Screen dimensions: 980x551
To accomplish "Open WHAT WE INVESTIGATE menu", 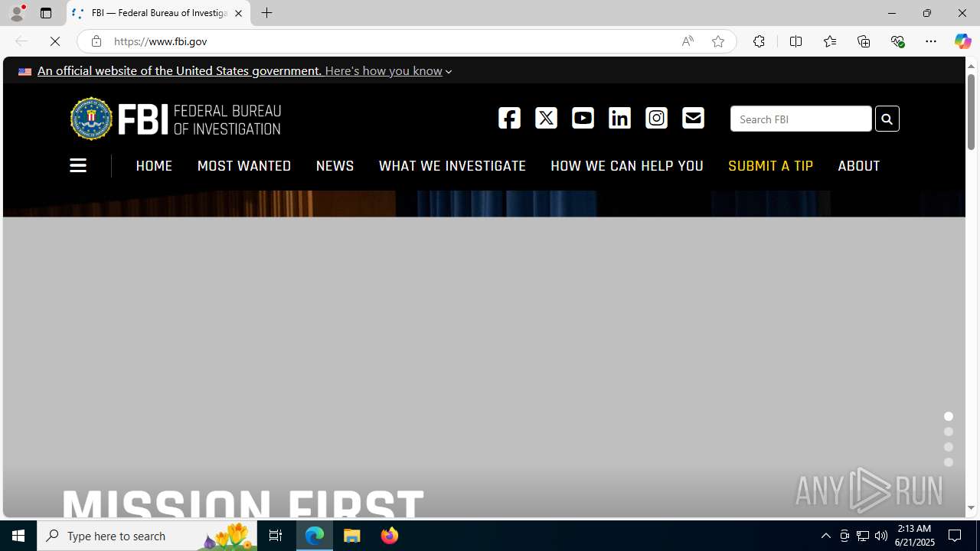I will tap(452, 166).
